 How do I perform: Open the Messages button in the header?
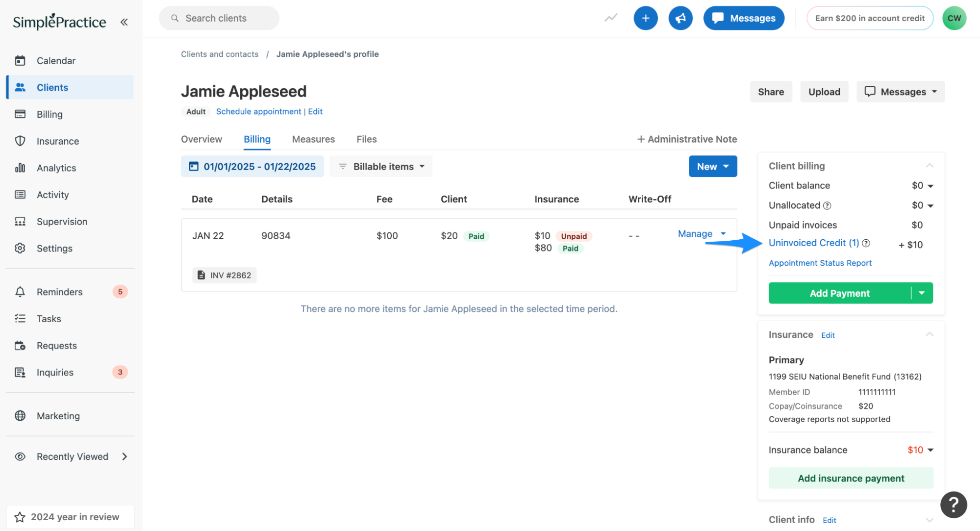coord(744,18)
